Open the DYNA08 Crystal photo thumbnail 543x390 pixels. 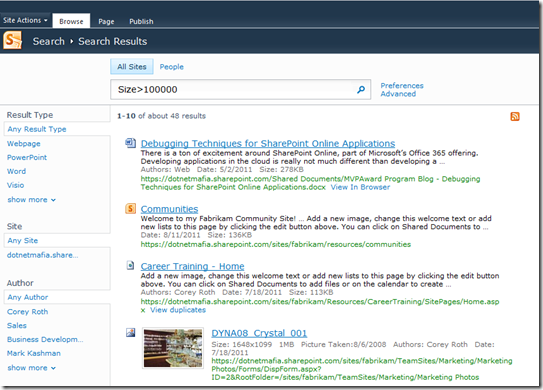click(x=173, y=348)
